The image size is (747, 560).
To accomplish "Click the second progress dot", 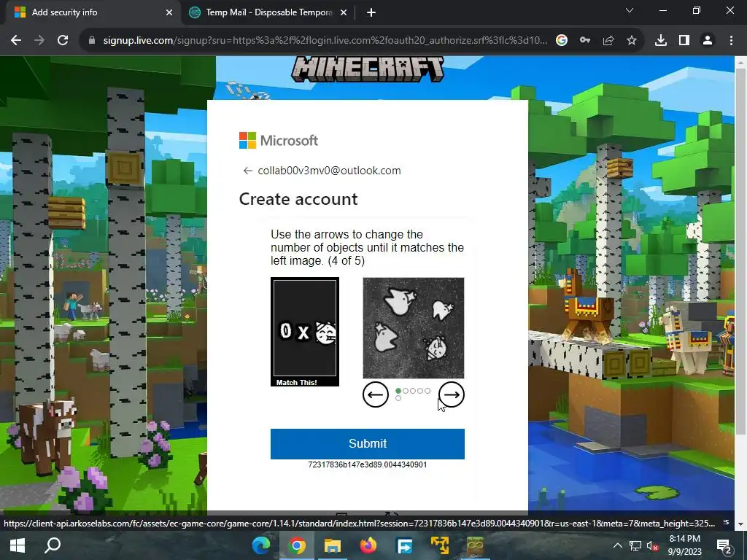I will [x=406, y=391].
